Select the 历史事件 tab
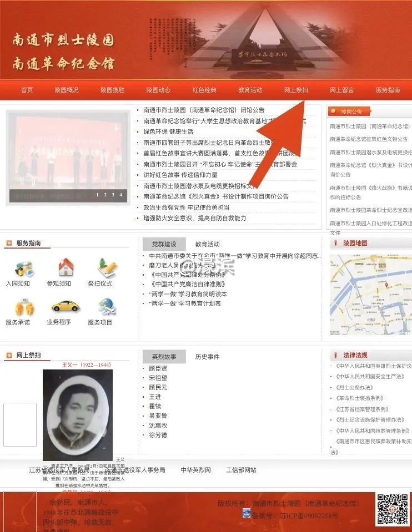 [x=207, y=357]
